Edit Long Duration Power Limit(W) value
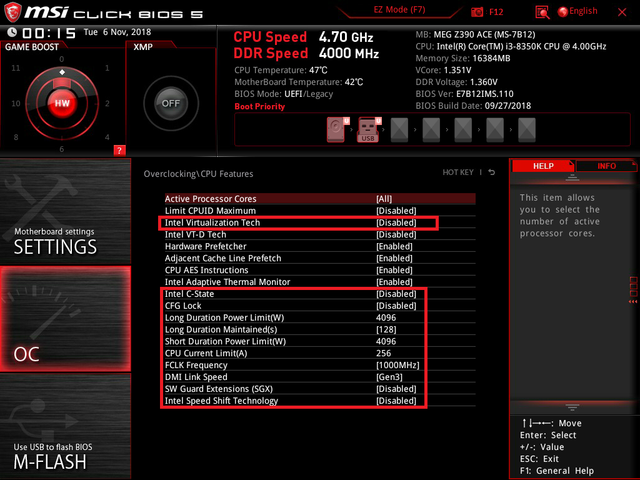The image size is (640, 480). [320, 318]
